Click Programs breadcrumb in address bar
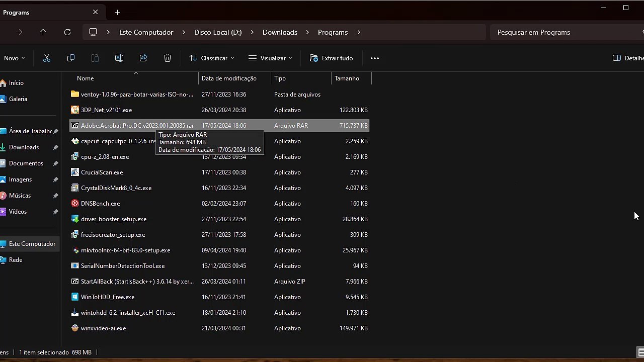Screen dimensions: 644x362 [333, 32]
